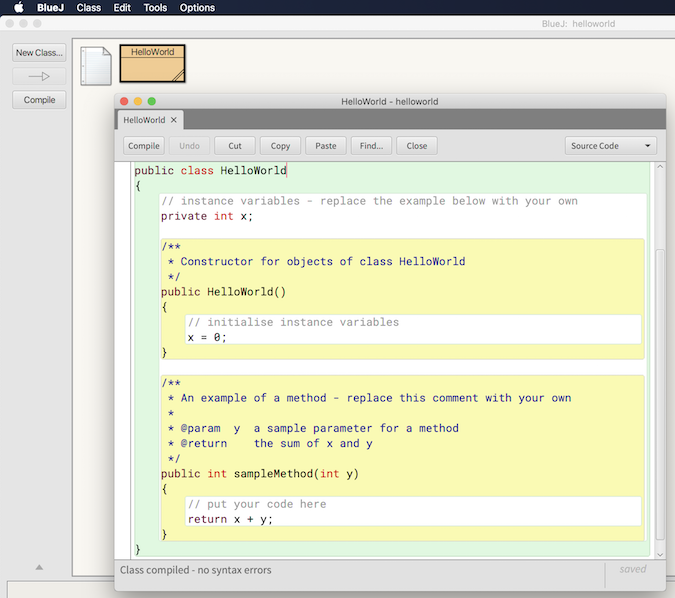Open the Edit menu
This screenshot has height=598, width=675.
122,8
